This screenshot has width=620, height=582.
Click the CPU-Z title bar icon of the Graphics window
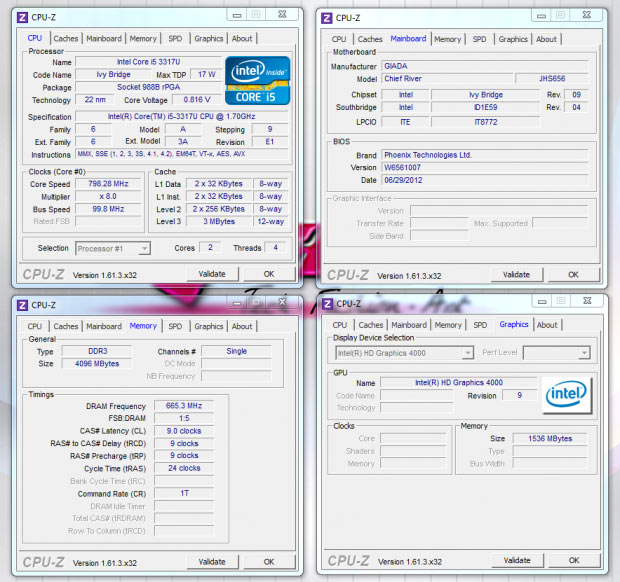coord(327,303)
